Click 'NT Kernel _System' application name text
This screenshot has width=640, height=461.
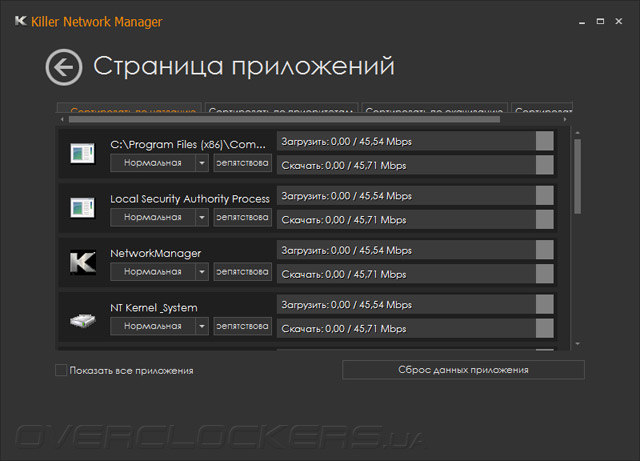[154, 308]
